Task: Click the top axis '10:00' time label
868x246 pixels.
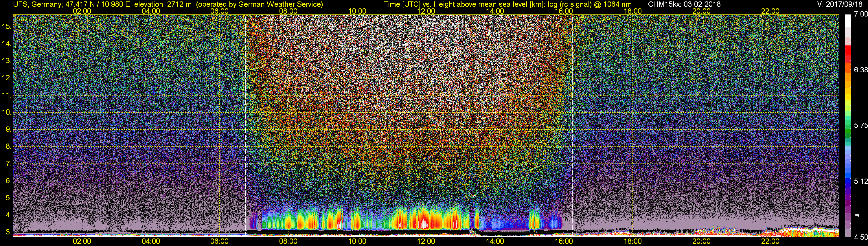Action: [357, 11]
